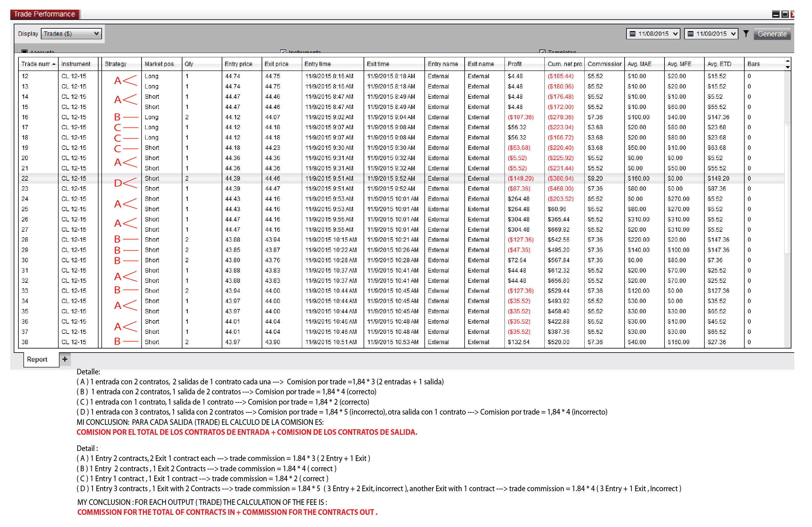812x527 pixels.
Task: Toggle the Templates checkbox
Action: [x=542, y=52]
